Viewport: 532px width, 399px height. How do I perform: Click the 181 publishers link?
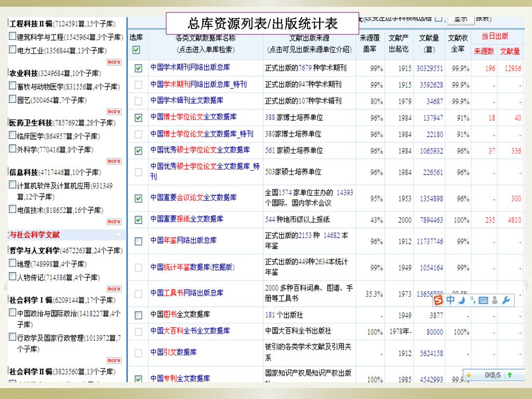tap(270, 315)
